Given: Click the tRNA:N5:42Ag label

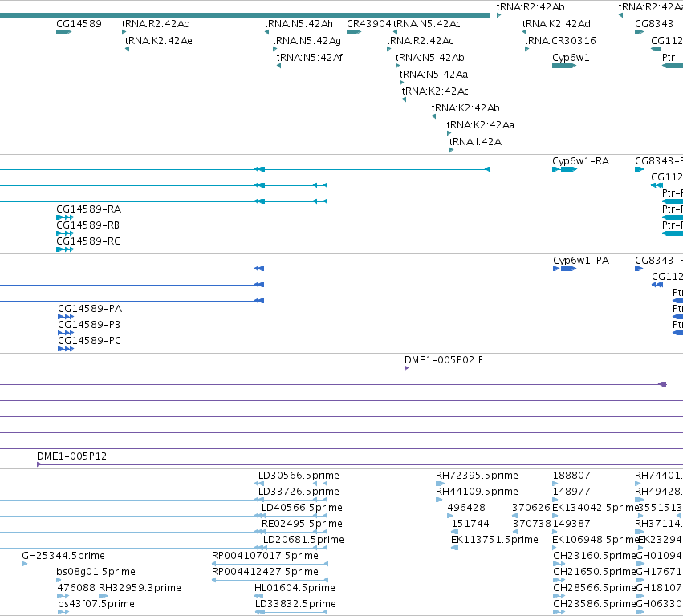Looking at the screenshot, I should click(307, 41).
